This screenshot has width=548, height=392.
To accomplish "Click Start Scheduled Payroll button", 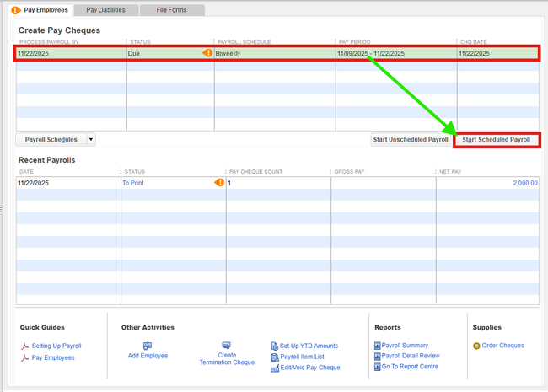I will pyautogui.click(x=497, y=140).
